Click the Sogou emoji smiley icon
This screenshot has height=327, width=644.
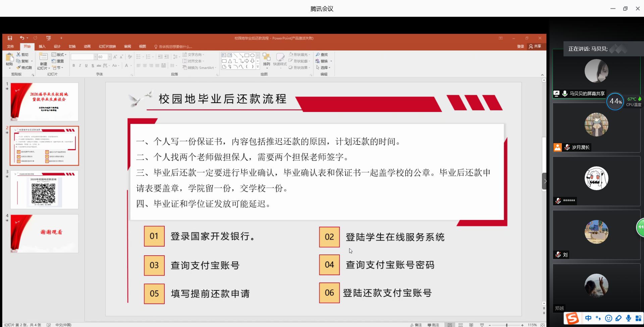click(x=608, y=318)
